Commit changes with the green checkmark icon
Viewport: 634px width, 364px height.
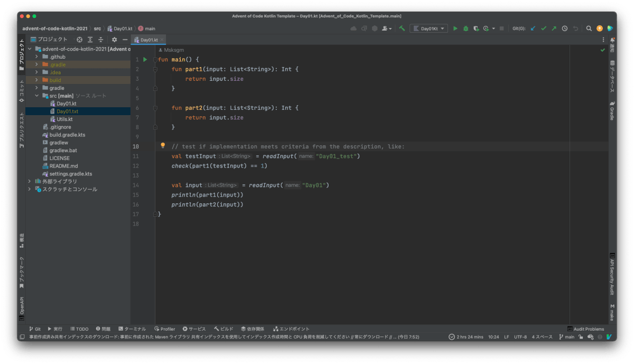[x=543, y=28]
